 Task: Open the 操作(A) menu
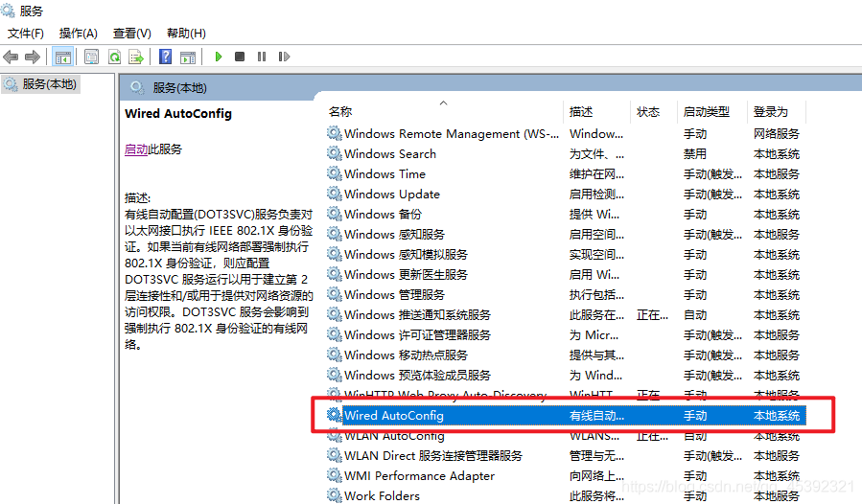(78, 34)
